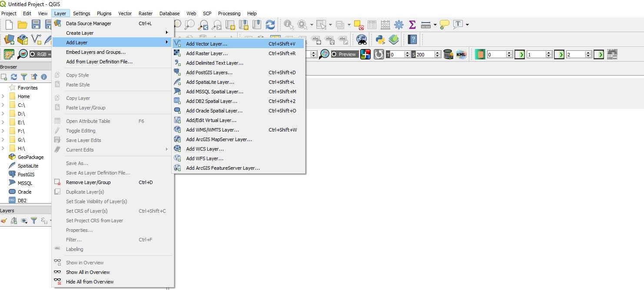
Task: Open the Processing menu
Action: click(229, 13)
